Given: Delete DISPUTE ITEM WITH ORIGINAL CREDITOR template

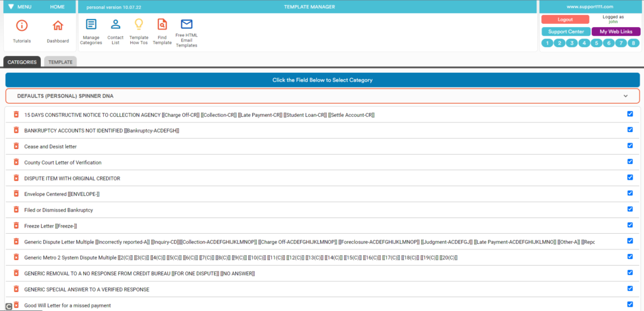Looking at the screenshot, I should tap(16, 178).
